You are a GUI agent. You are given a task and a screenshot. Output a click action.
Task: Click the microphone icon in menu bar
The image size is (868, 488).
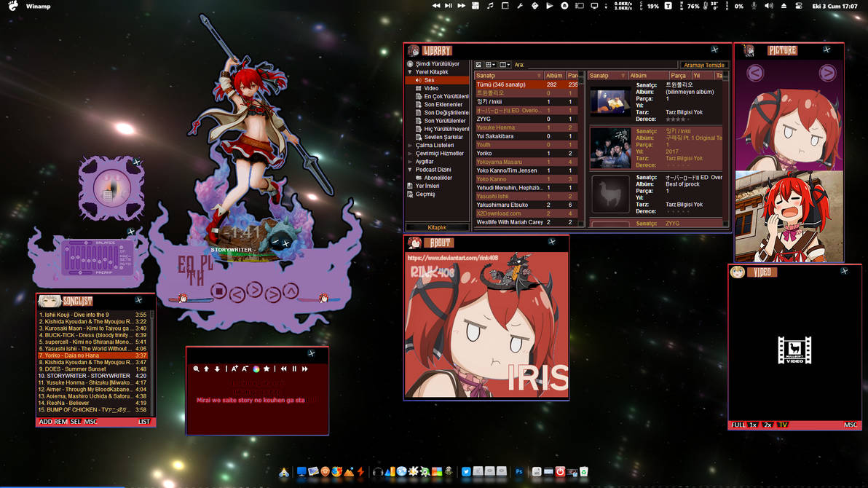[x=754, y=6]
